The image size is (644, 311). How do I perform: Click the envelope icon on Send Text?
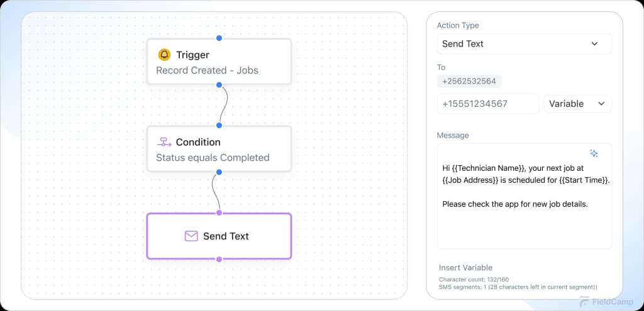191,236
